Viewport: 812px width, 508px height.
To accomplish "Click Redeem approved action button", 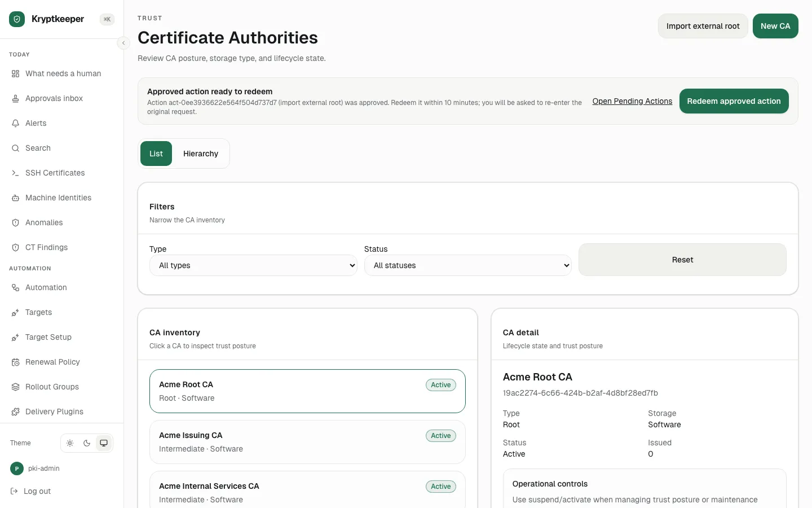I will [x=734, y=101].
